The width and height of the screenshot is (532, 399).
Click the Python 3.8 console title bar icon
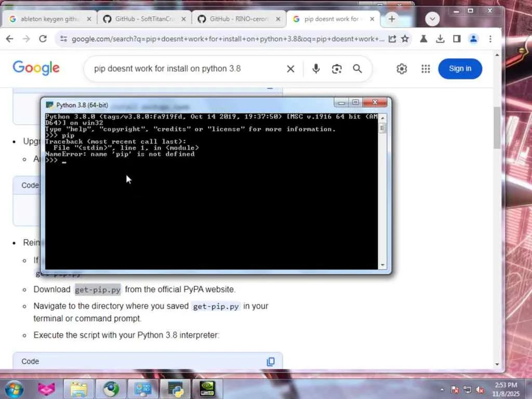(49, 105)
